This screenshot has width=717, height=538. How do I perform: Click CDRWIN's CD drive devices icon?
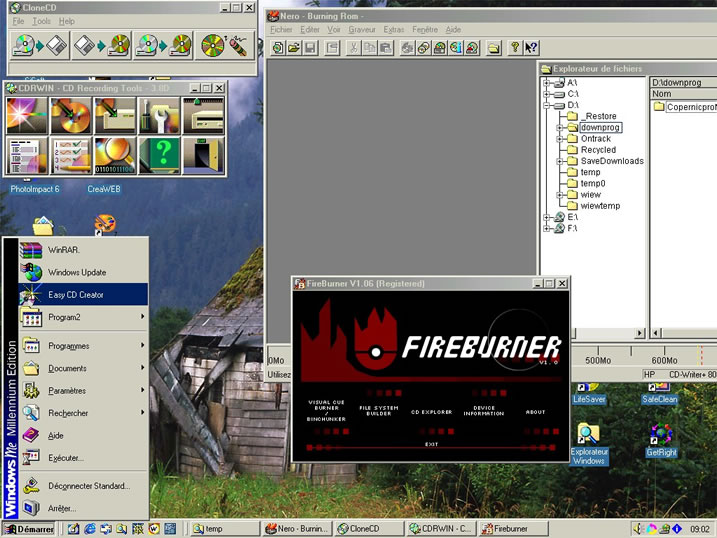pyautogui.click(x=203, y=115)
